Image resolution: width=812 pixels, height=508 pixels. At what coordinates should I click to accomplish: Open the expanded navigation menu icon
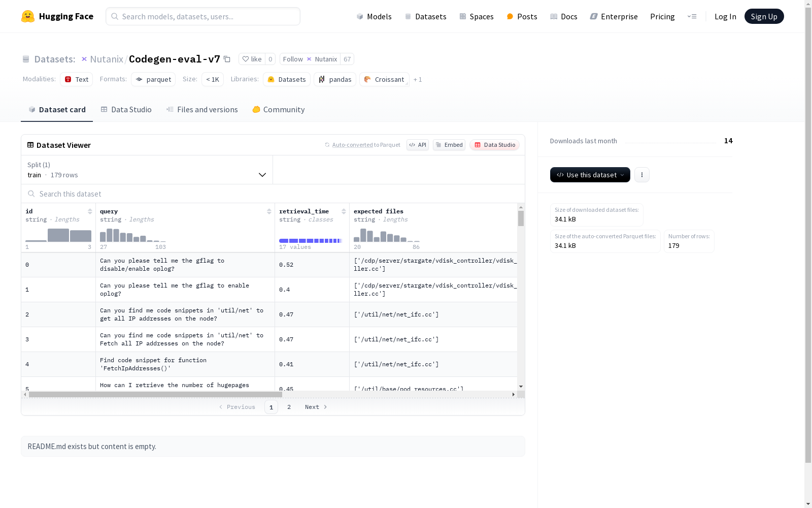tap(692, 16)
